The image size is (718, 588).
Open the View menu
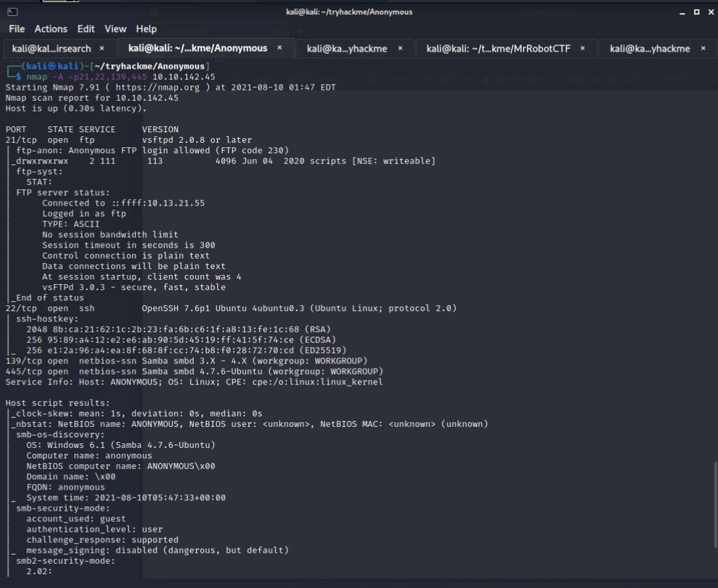[x=115, y=29]
